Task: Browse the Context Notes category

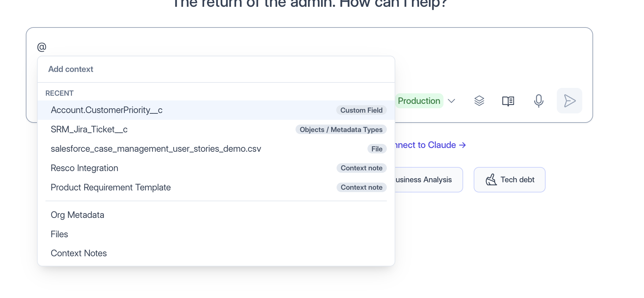Action: [x=216, y=253]
